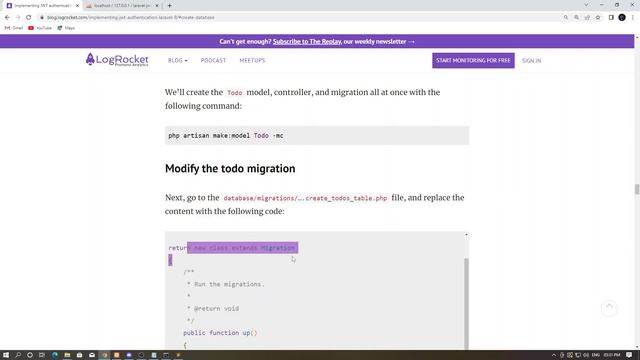Screen dimensions: 640x360
Task: Open File Explorer from taskbar
Action: [67, 355]
